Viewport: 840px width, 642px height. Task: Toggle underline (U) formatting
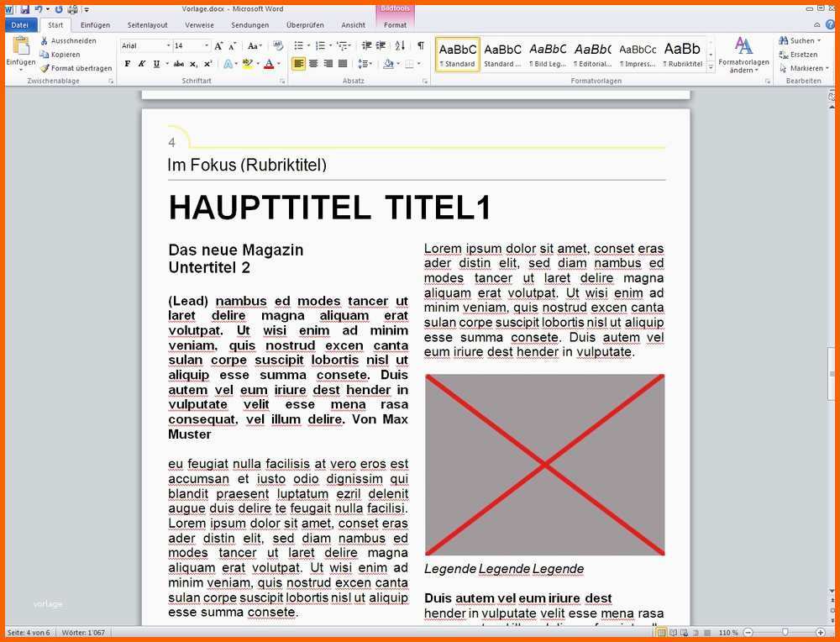click(156, 64)
